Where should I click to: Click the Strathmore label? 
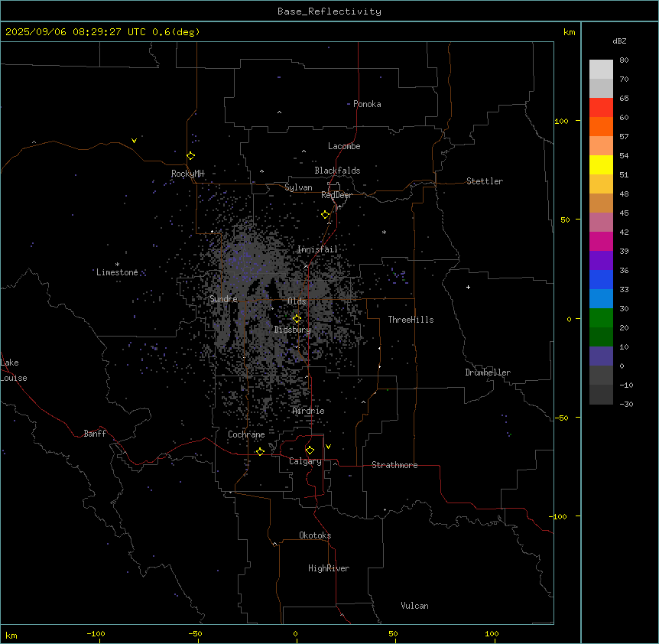[x=394, y=465]
